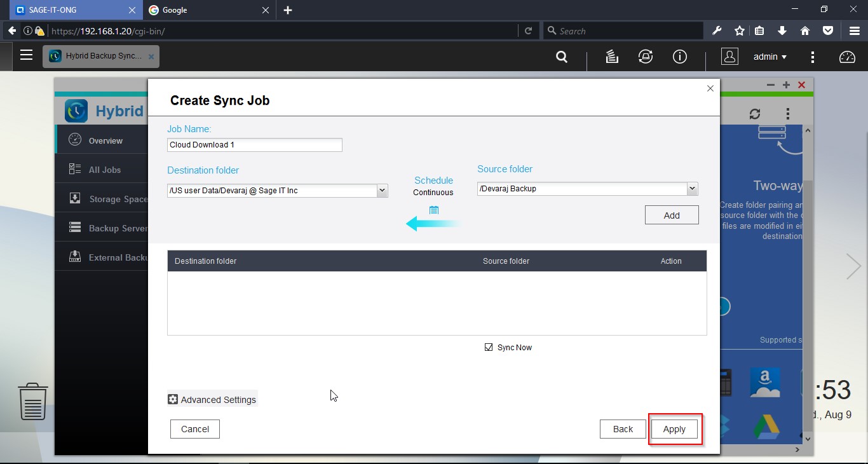
Task: Click the schedule calendar icon
Action: 434,210
